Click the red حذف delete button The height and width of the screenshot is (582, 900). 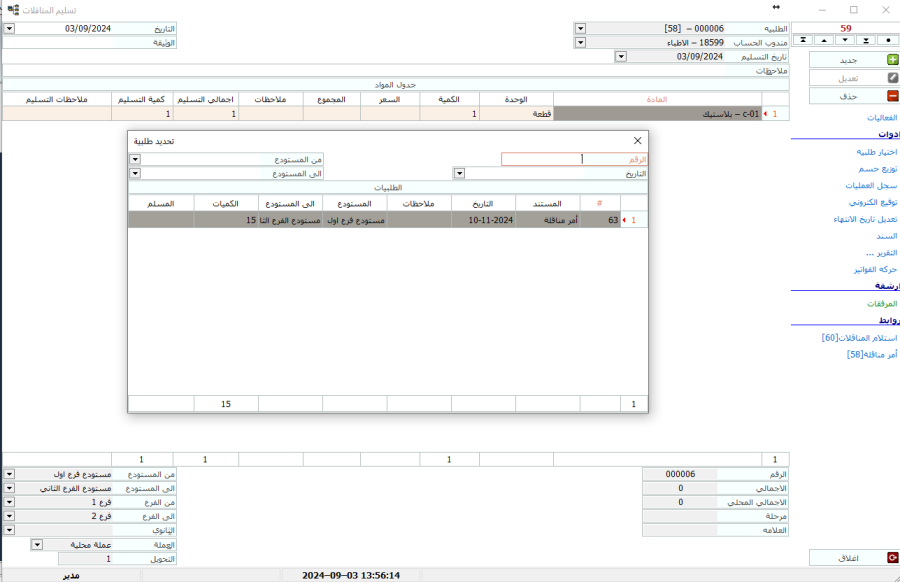[854, 96]
